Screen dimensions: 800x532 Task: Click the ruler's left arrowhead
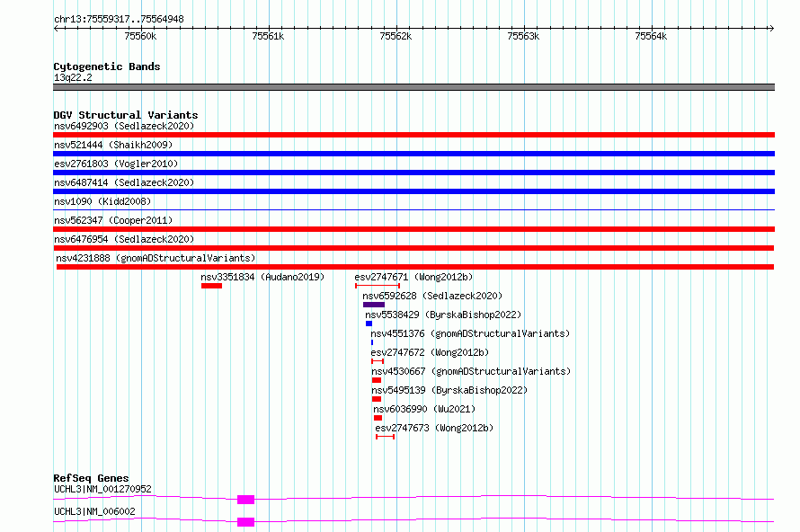pos(56,28)
